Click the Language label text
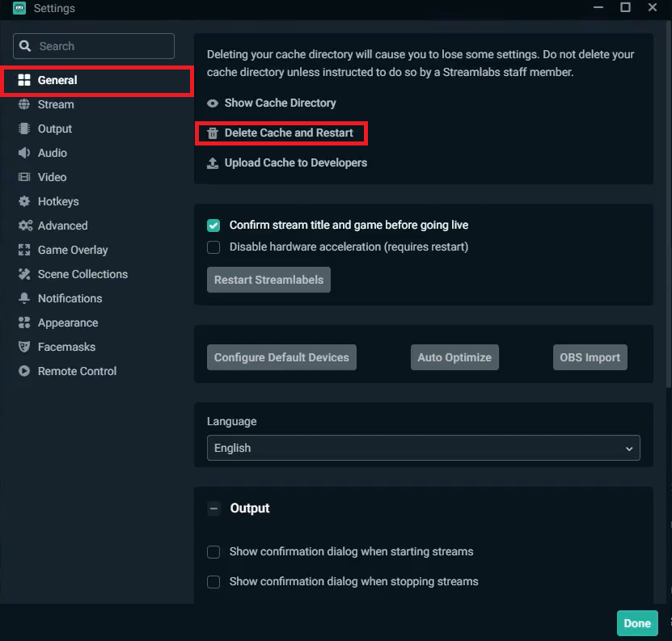This screenshot has width=672, height=641. (x=232, y=422)
